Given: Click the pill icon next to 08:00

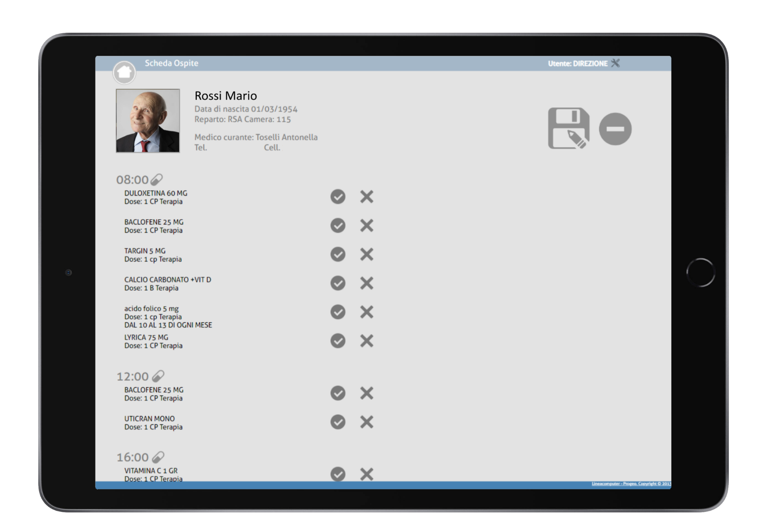Looking at the screenshot, I should (157, 179).
